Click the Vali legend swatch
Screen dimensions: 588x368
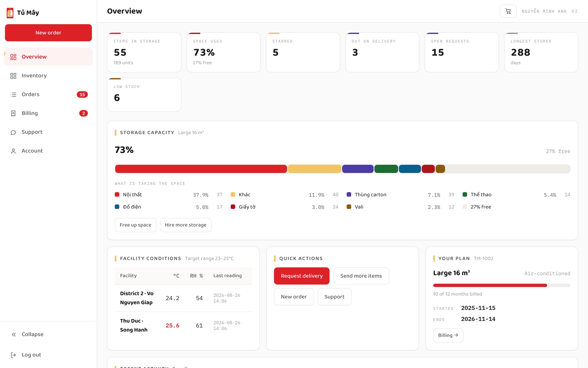349,207
